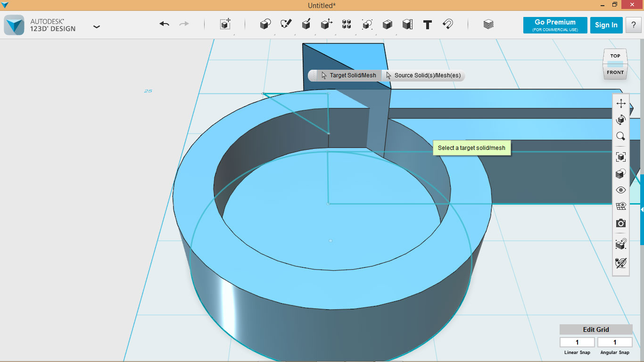644x362 pixels.
Task: Click the Go Premium button
Action: coord(555,25)
